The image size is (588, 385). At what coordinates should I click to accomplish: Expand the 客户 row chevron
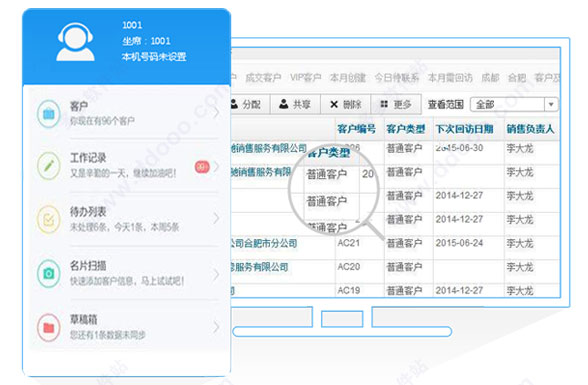point(216,112)
